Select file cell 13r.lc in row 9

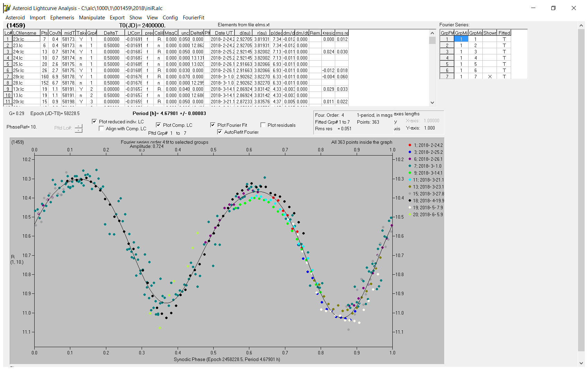tap(26, 89)
